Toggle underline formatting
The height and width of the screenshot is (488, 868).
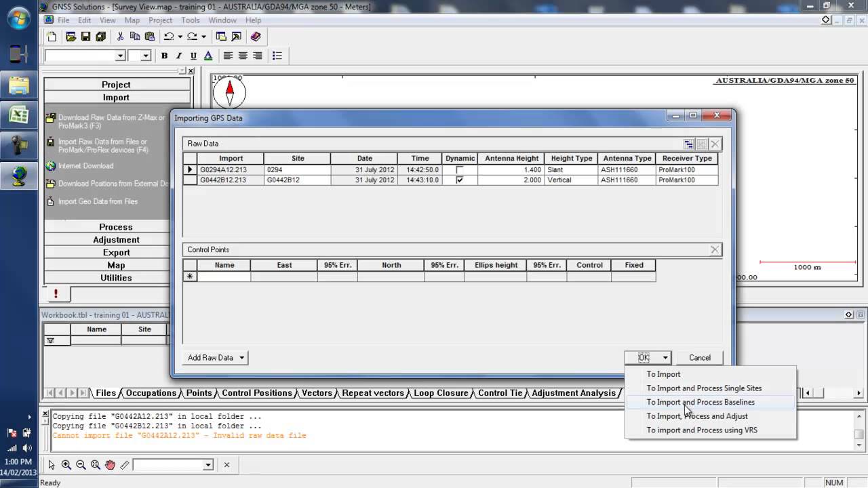click(193, 56)
